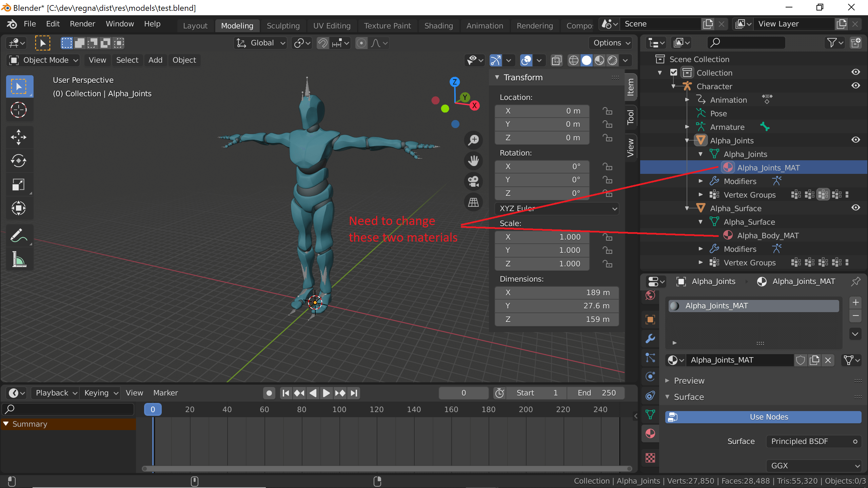Click the Location X value field
Image resolution: width=868 pixels, height=488 pixels.
[x=542, y=111]
